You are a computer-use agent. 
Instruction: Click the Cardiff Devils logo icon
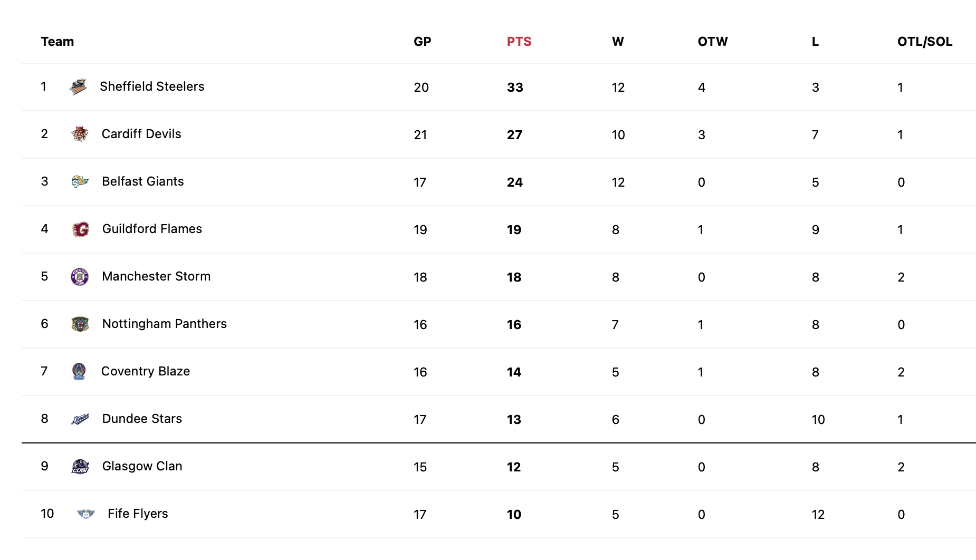tap(80, 134)
